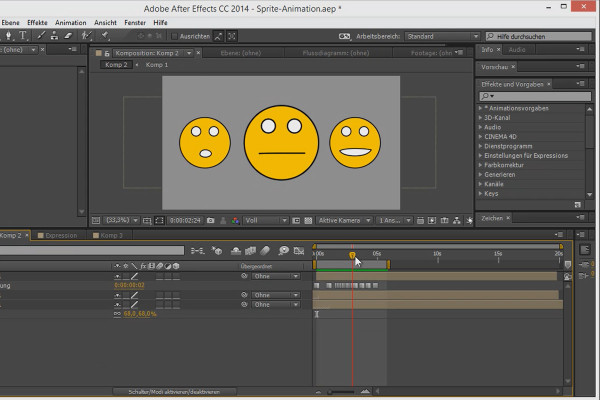This screenshot has width=600, height=400.
Task: Open the magnification 33,3% dropdown
Action: 122,220
